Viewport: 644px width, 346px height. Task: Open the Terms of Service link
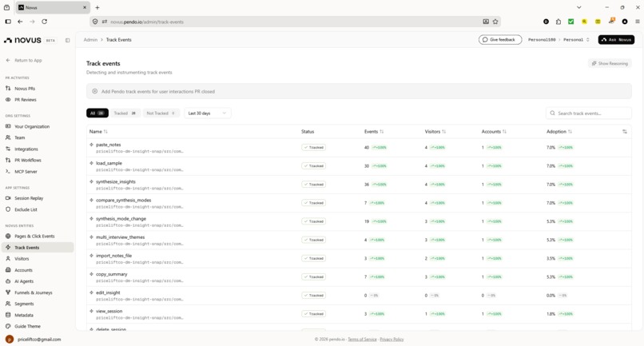(362, 340)
